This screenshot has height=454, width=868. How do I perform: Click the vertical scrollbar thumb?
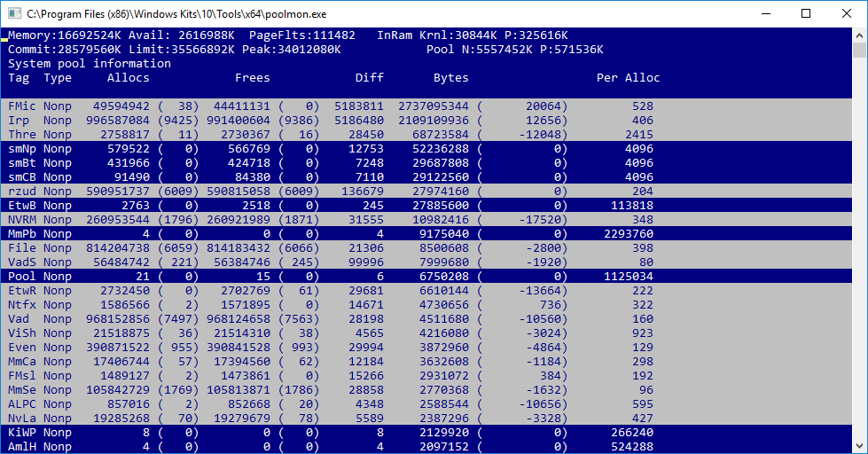pyautogui.click(x=859, y=50)
